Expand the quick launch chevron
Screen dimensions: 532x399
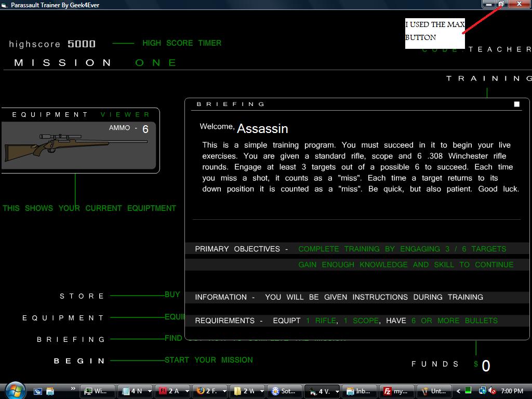tap(73, 389)
